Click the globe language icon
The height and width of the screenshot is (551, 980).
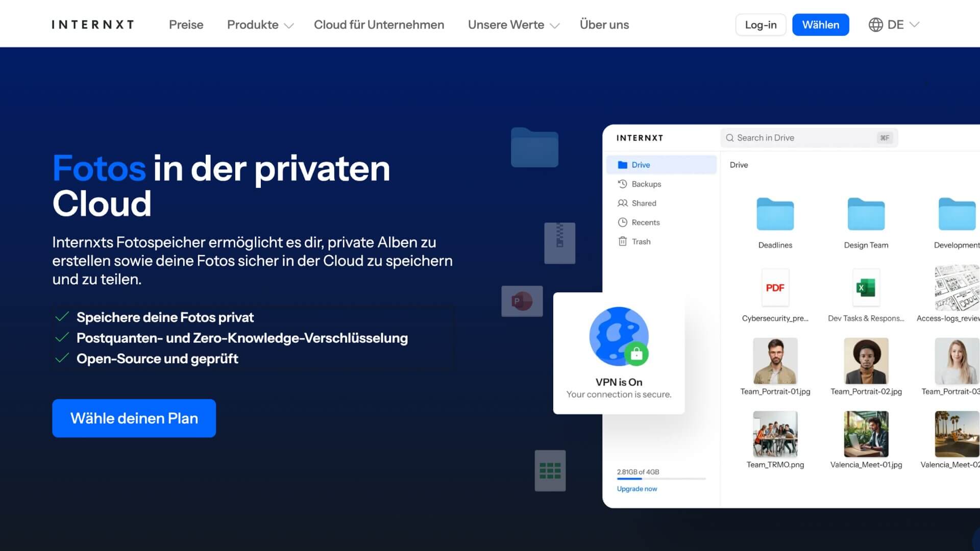click(876, 24)
